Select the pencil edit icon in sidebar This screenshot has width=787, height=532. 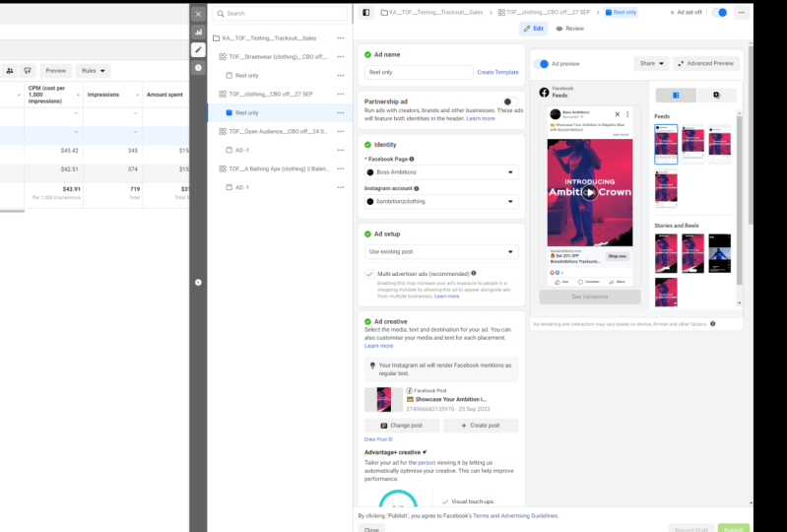[198, 49]
